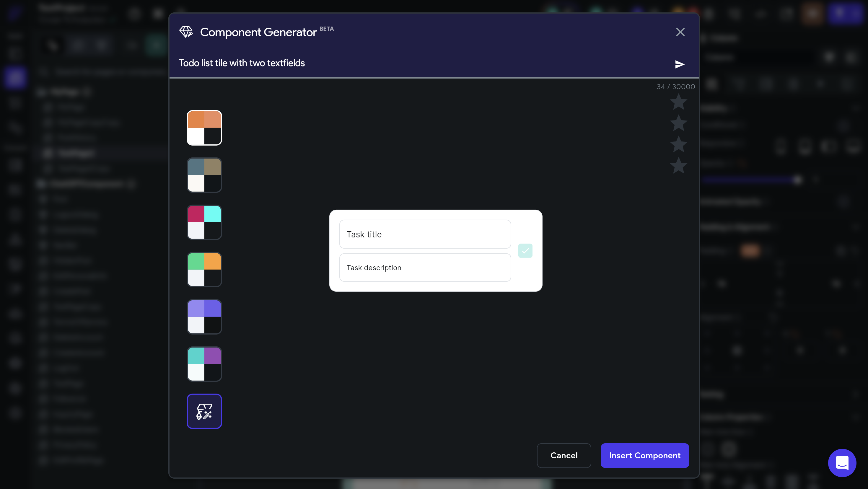Click the Cancel button
868x489 pixels.
click(564, 455)
